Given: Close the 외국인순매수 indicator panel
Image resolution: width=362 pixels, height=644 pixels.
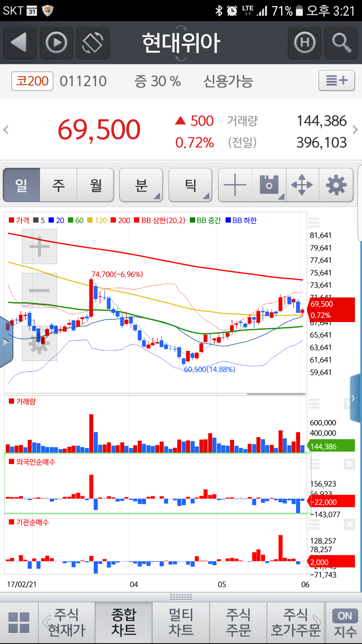Looking at the screenshot, I should 350,464.
